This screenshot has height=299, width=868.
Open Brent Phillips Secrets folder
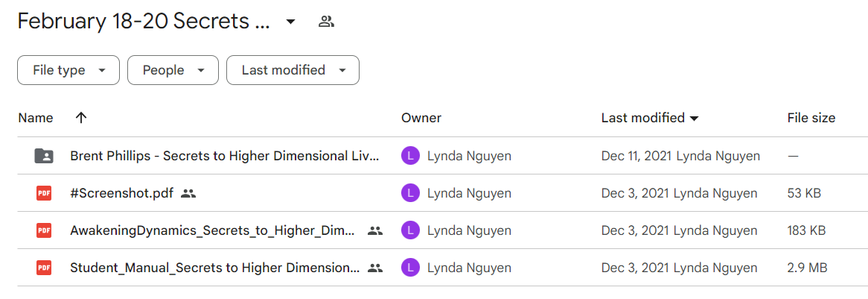pyautogui.click(x=225, y=156)
